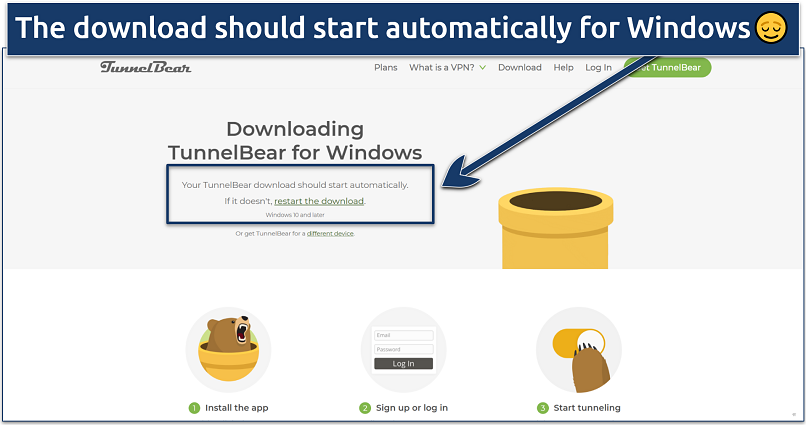Screen dimensions: 806x425
Task: Click the Sign up or log in label
Action: [x=412, y=408]
